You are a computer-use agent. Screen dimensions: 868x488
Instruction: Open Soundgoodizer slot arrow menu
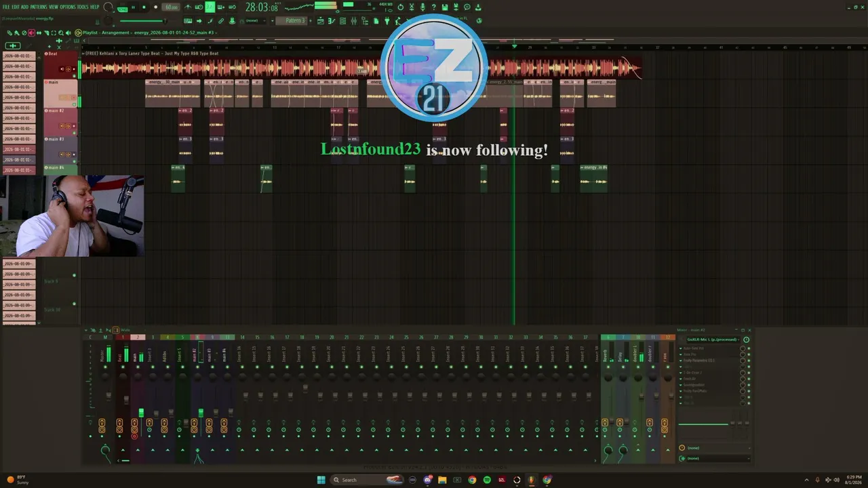[x=681, y=385]
